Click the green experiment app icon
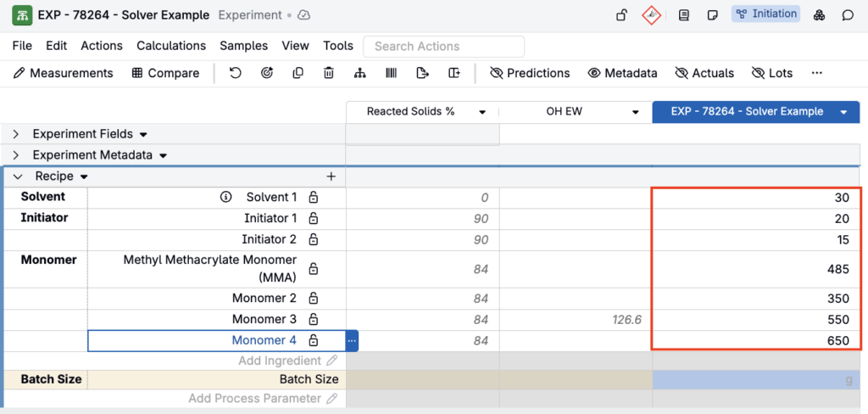Image resolution: width=868 pixels, height=414 pixels. tap(22, 15)
